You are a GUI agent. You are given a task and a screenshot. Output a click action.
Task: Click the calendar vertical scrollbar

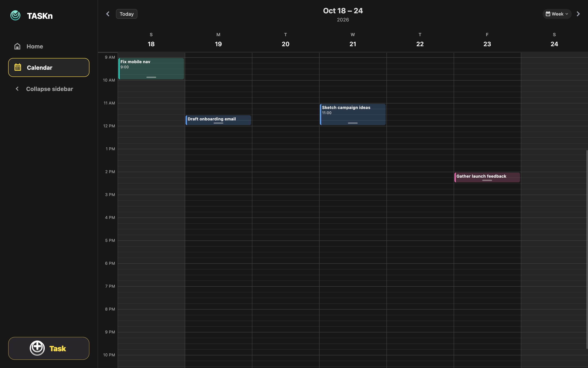click(x=587, y=249)
